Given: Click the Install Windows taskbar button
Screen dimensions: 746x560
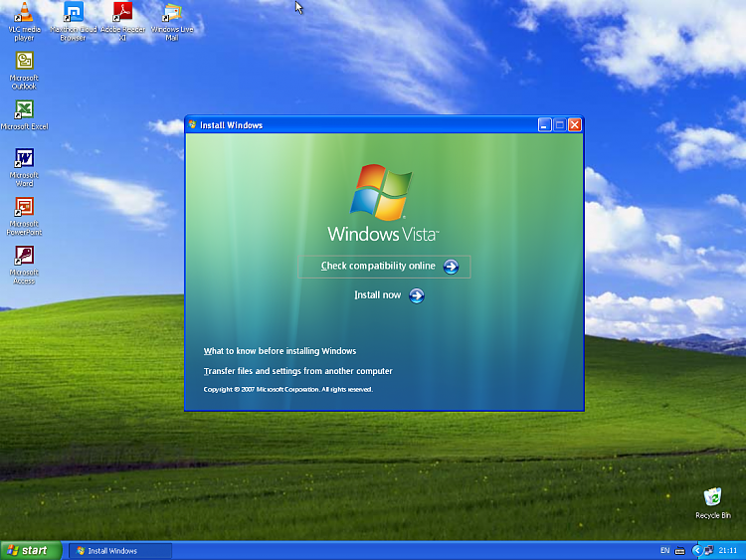Looking at the screenshot, I should pyautogui.click(x=120, y=551).
